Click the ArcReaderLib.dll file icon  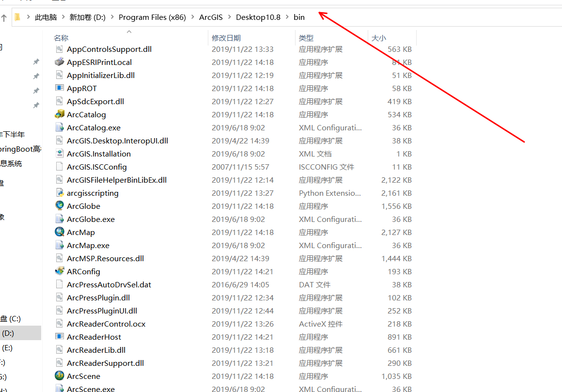60,349
